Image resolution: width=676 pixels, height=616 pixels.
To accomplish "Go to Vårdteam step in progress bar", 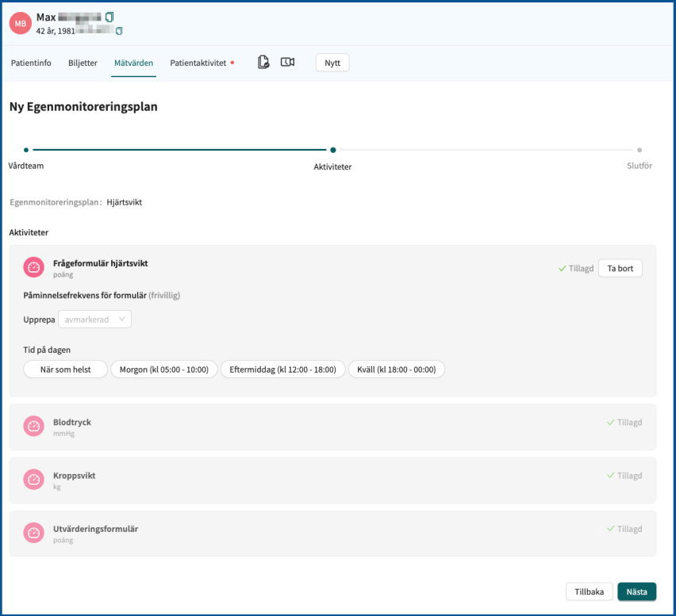I will pyautogui.click(x=26, y=150).
